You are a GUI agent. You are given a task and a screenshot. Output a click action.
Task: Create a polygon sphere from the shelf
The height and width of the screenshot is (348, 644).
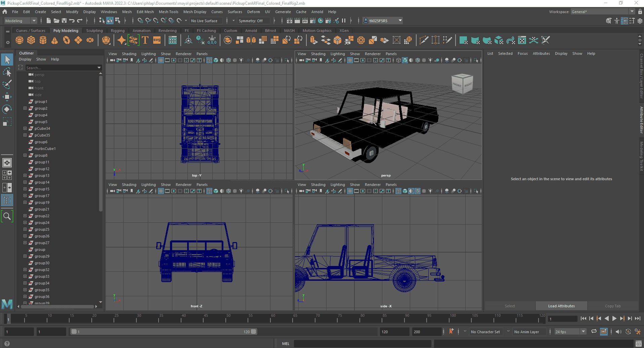(x=19, y=40)
